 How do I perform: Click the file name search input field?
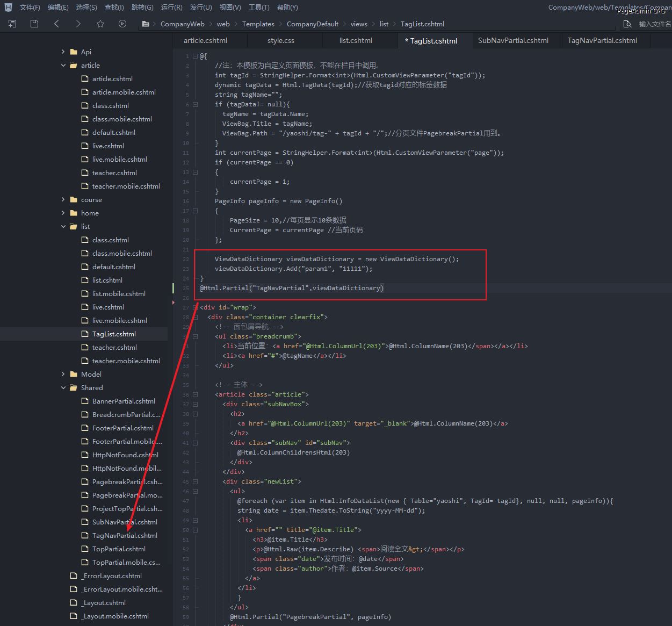654,24
